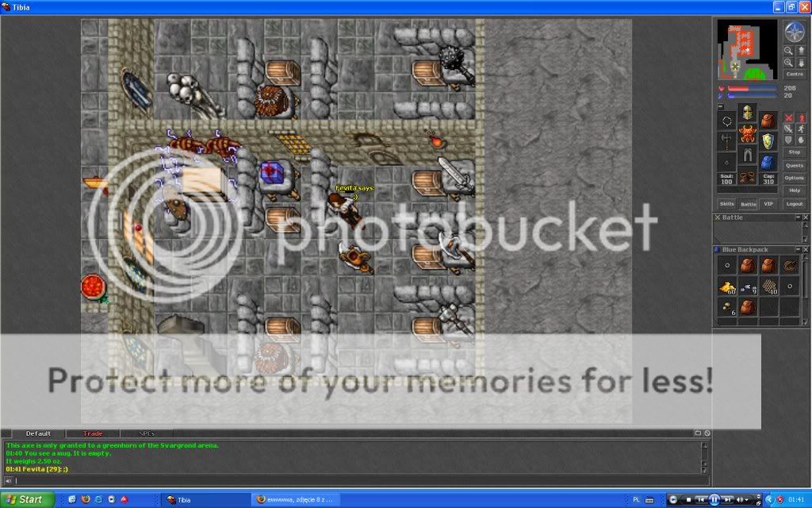Enable defensive fighting mode (shield icon)
Screen dimensions: 812x508
tap(788, 140)
